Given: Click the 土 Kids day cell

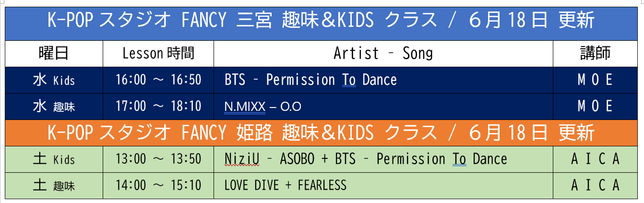Looking at the screenshot, I should point(54,159).
